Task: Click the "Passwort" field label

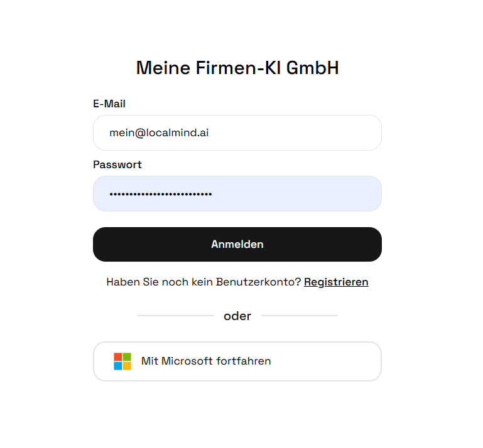Action: (x=117, y=165)
